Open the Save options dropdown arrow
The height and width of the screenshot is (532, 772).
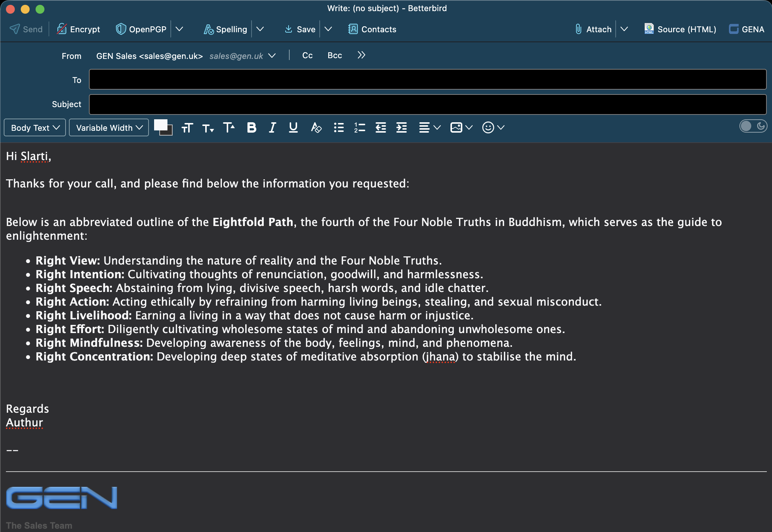coord(328,29)
